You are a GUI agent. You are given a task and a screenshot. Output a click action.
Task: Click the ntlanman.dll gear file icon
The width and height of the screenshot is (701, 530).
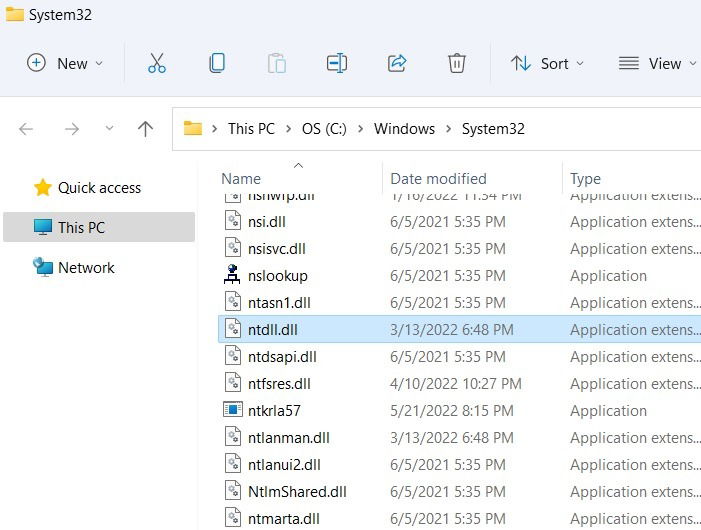[233, 437]
